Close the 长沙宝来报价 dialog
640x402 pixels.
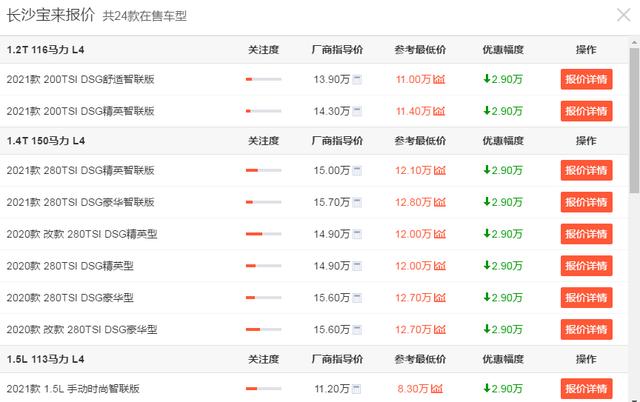coord(623,15)
